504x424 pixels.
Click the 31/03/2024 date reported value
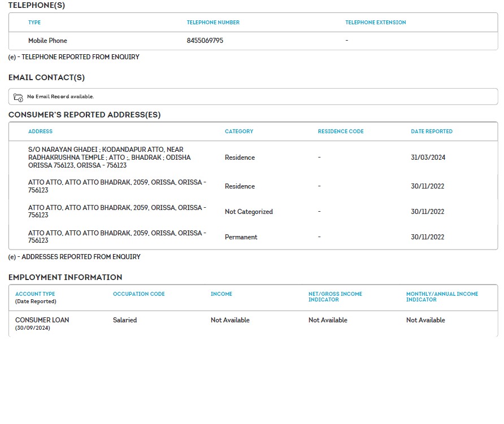pyautogui.click(x=428, y=158)
